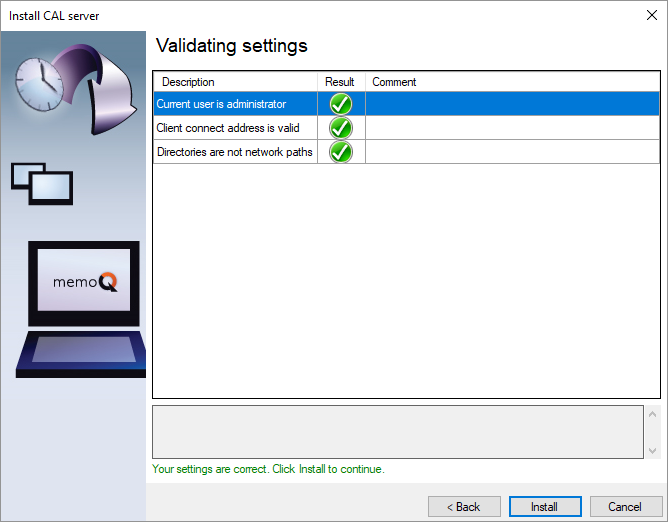Click the green checkmark for administrator check

pos(341,104)
